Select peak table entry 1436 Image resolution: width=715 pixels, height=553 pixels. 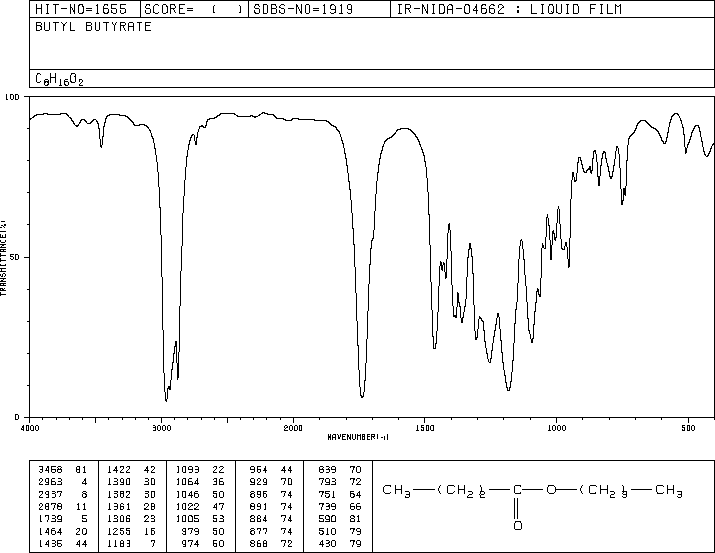point(62,544)
